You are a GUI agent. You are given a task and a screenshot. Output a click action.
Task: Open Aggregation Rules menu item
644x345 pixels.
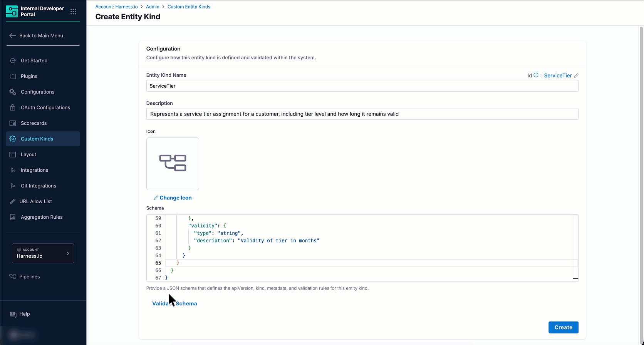[x=42, y=217]
